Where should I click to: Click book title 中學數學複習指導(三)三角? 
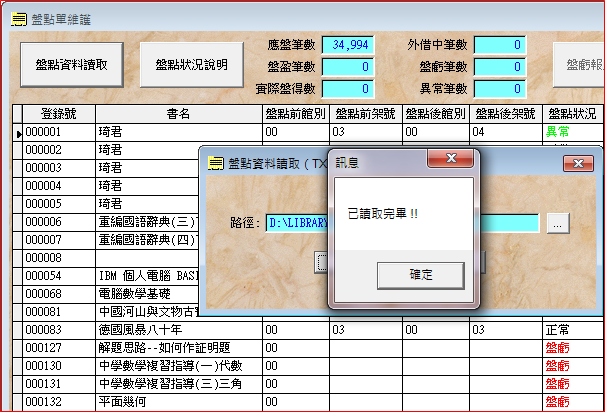[x=171, y=384]
